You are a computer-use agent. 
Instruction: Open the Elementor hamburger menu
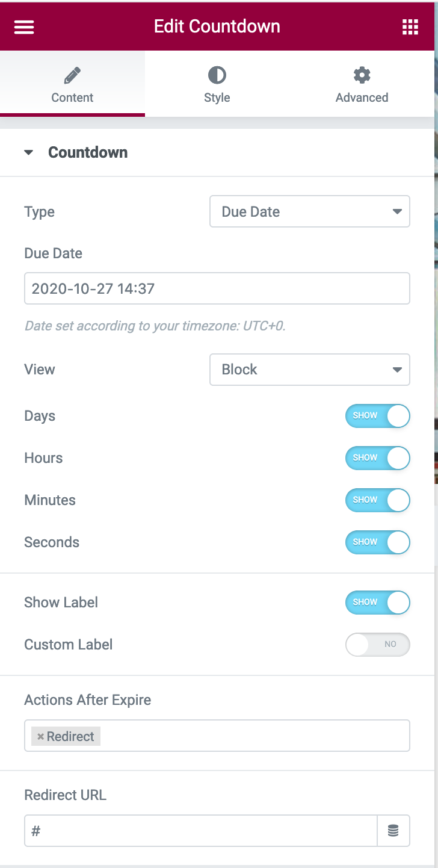tap(23, 26)
